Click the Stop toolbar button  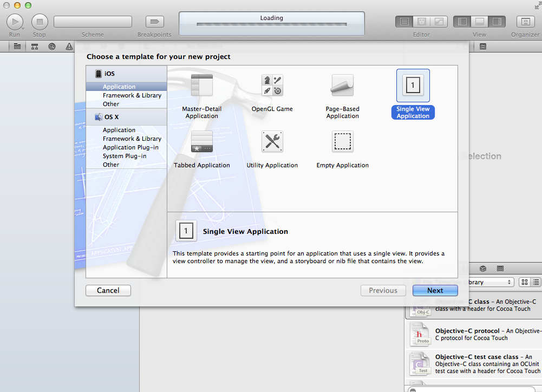[40, 22]
